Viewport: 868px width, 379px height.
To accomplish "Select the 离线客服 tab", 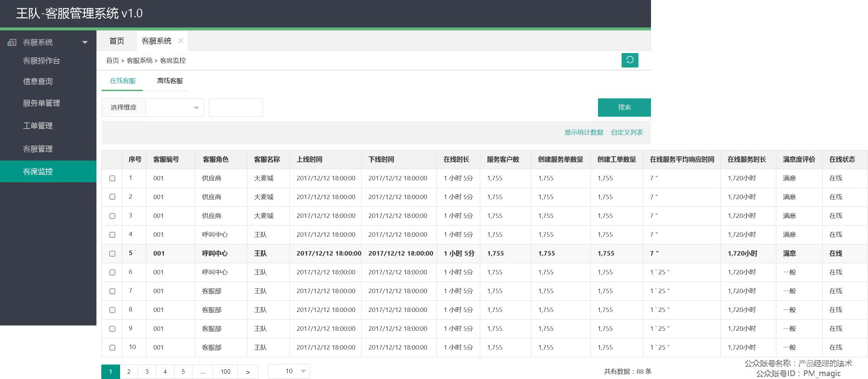I will pyautogui.click(x=170, y=81).
